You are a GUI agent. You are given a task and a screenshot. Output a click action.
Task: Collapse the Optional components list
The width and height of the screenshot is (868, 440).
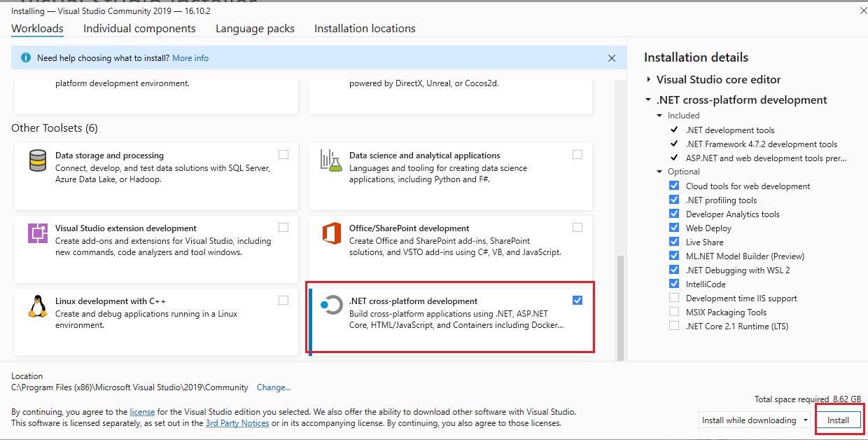659,172
